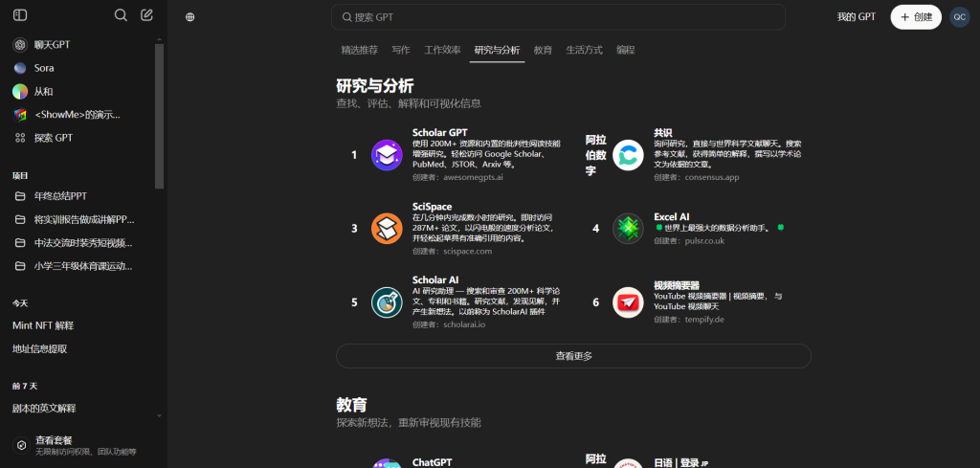Click the SciSpace title text
980x468 pixels.
point(432,206)
